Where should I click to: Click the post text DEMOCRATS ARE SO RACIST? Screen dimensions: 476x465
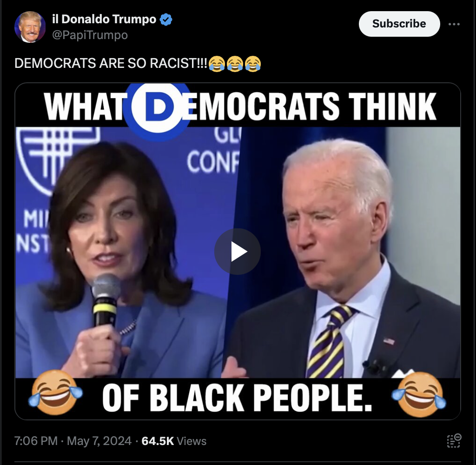[111, 63]
